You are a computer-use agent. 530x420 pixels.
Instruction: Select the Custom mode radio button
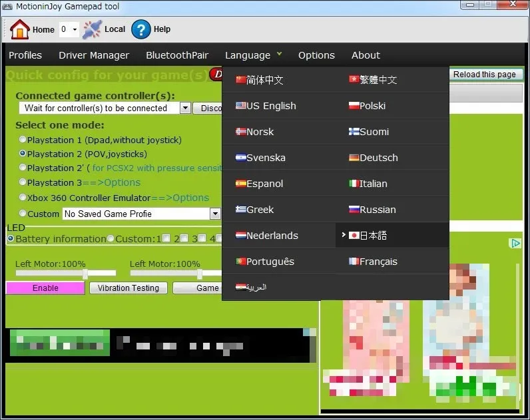coord(23,213)
